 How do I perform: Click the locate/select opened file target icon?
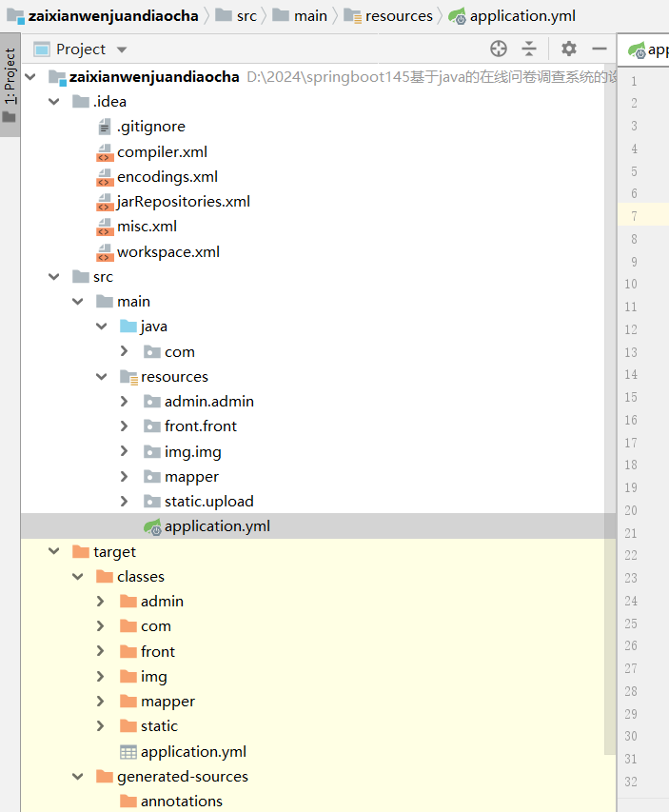click(x=499, y=49)
